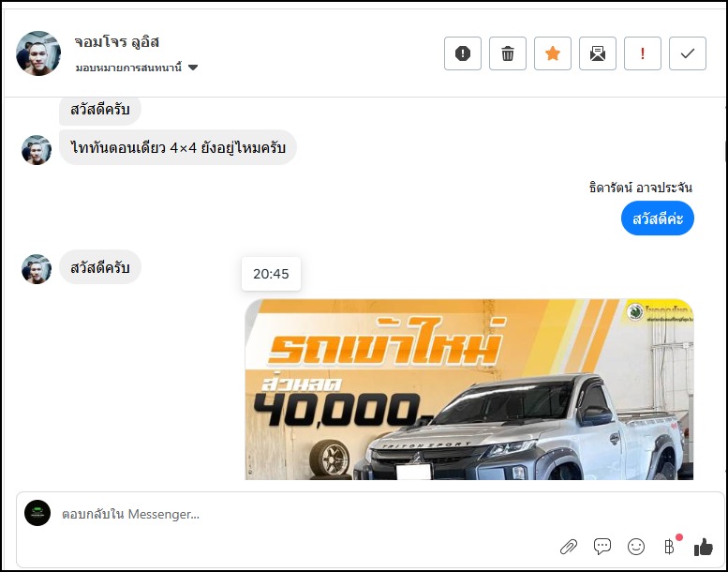This screenshot has width=728, height=572.
Task: Toggle the orange star follow-up marker
Action: pos(553,53)
